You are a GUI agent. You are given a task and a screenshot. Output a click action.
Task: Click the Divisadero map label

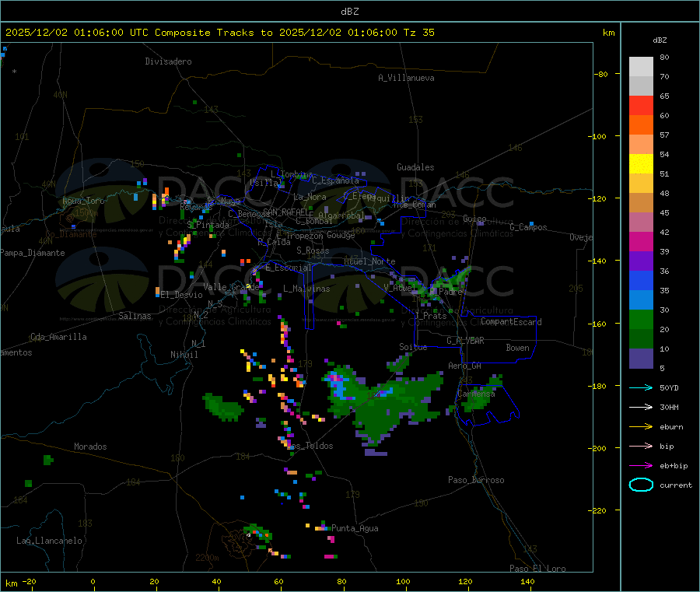(x=168, y=61)
